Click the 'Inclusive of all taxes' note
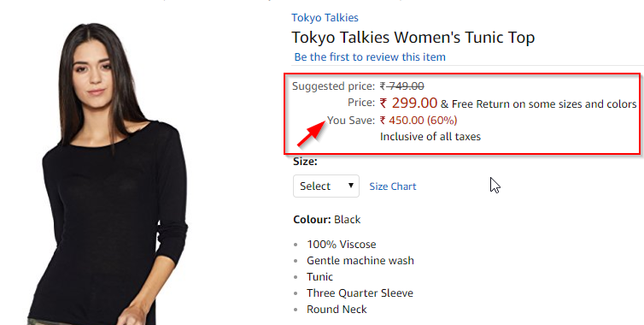This screenshot has width=644, height=325. coord(430,136)
